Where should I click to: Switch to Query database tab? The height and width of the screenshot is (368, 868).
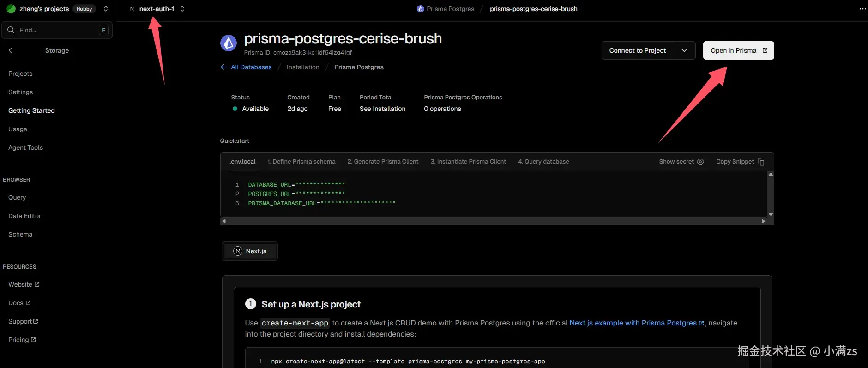[x=543, y=162]
